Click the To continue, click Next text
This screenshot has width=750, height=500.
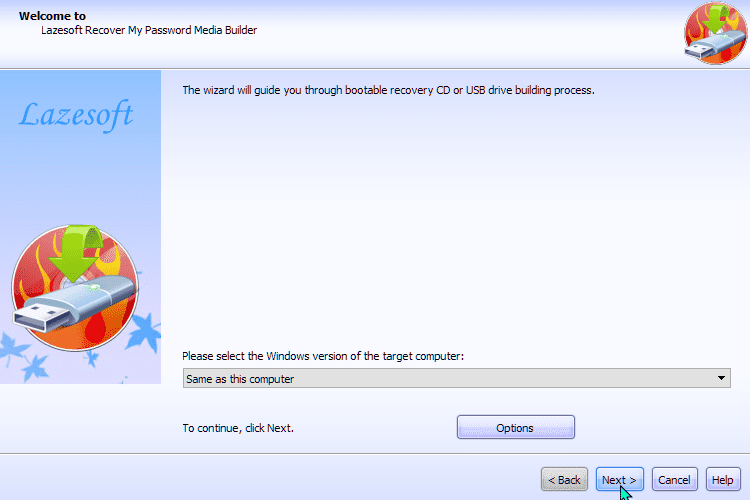pos(238,428)
